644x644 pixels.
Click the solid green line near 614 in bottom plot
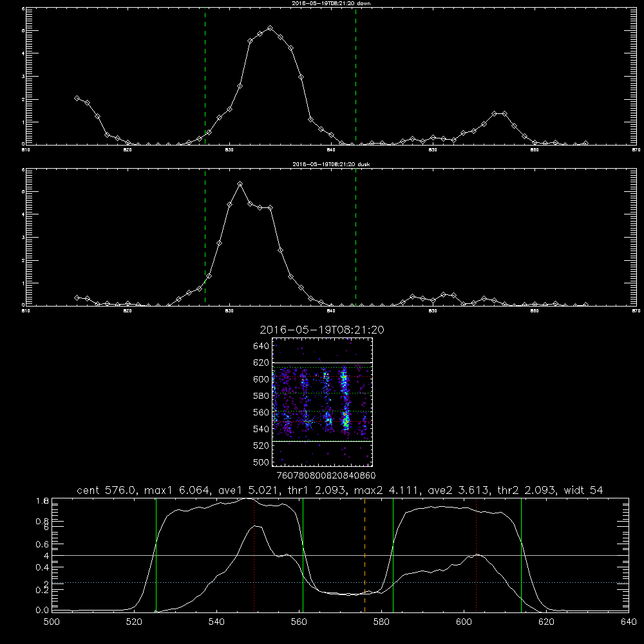point(521,555)
